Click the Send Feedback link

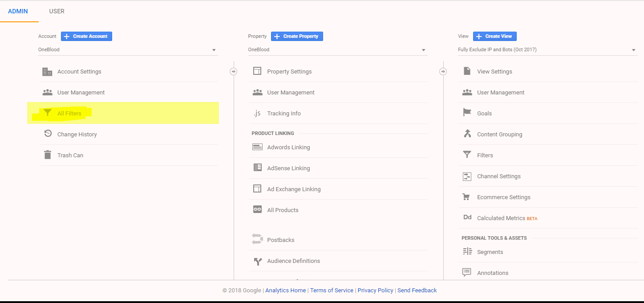(x=417, y=291)
